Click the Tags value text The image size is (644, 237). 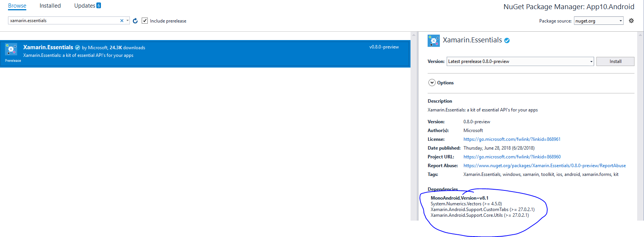point(541,174)
